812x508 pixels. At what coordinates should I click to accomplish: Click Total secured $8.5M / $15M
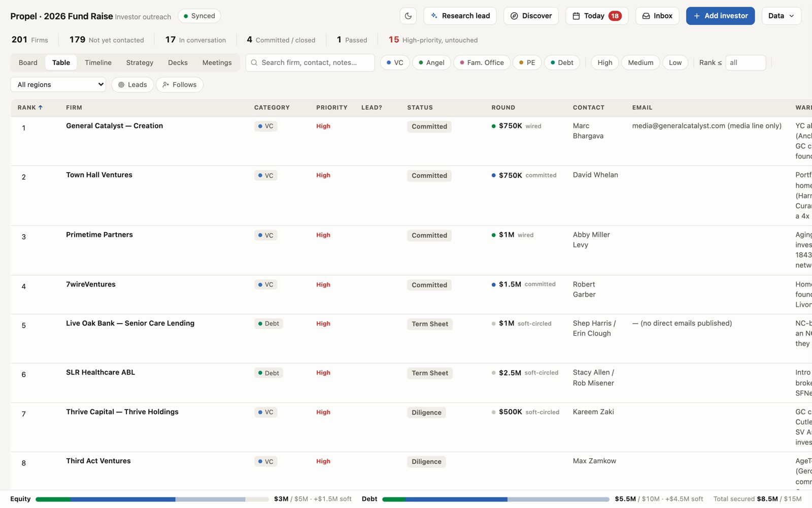[757, 499]
